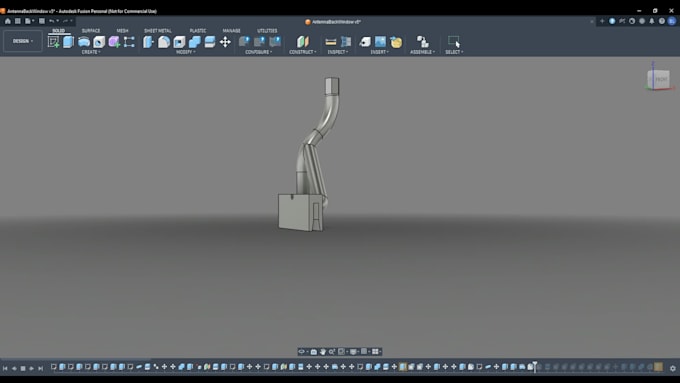Click the Look At camera icon
This screenshot has height=383, width=680.
(x=314, y=352)
